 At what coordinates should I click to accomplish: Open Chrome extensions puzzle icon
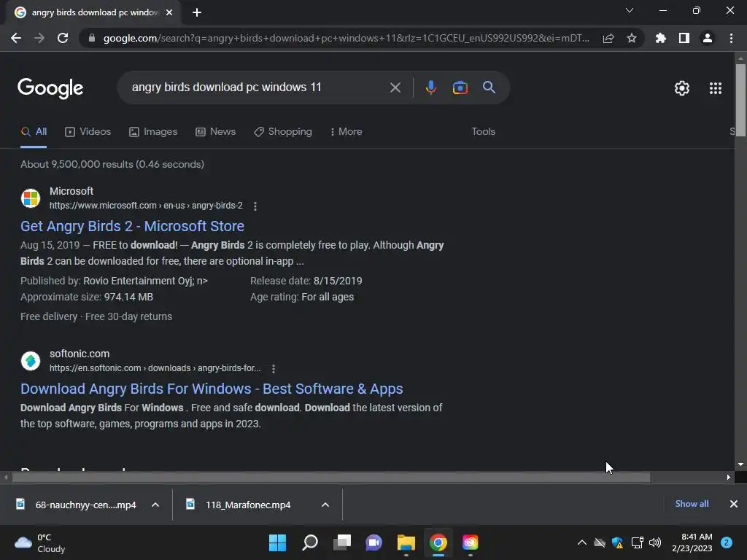[x=661, y=38]
